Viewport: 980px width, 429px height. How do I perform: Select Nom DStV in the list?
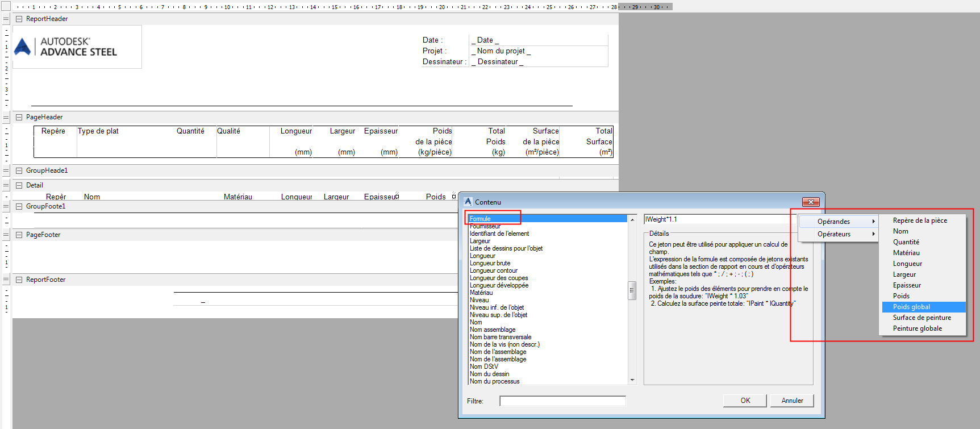(547, 366)
